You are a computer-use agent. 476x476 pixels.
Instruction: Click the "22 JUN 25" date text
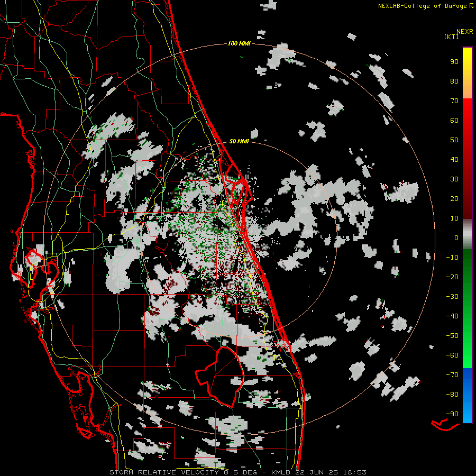(x=317, y=472)
